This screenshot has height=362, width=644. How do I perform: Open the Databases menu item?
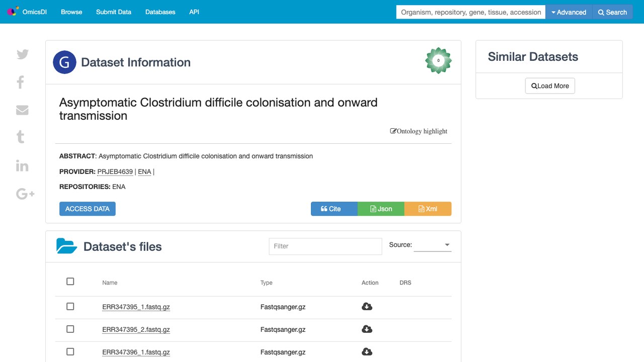click(160, 12)
